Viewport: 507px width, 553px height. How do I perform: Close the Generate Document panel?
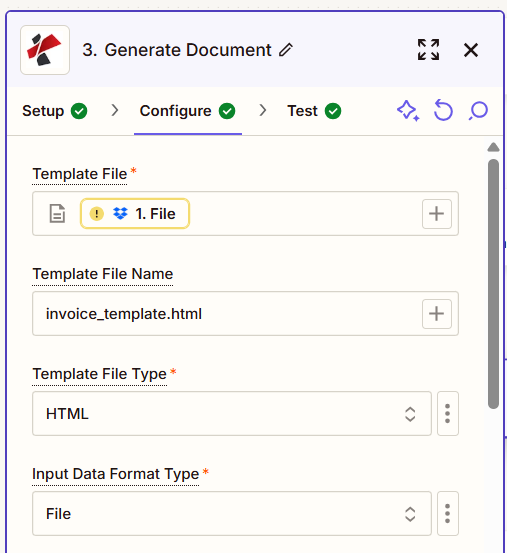471,50
